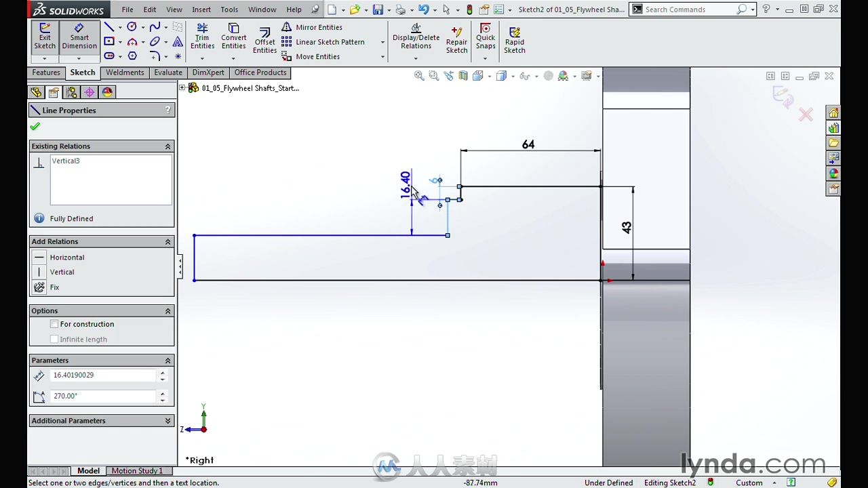Switch to Features tab
868x488 pixels.
point(46,73)
